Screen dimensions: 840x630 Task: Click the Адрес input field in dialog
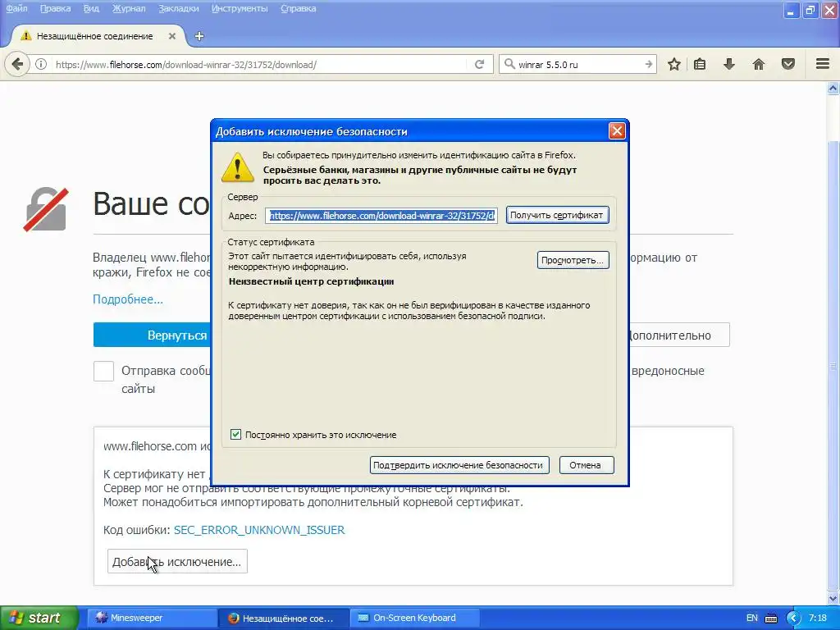click(381, 216)
